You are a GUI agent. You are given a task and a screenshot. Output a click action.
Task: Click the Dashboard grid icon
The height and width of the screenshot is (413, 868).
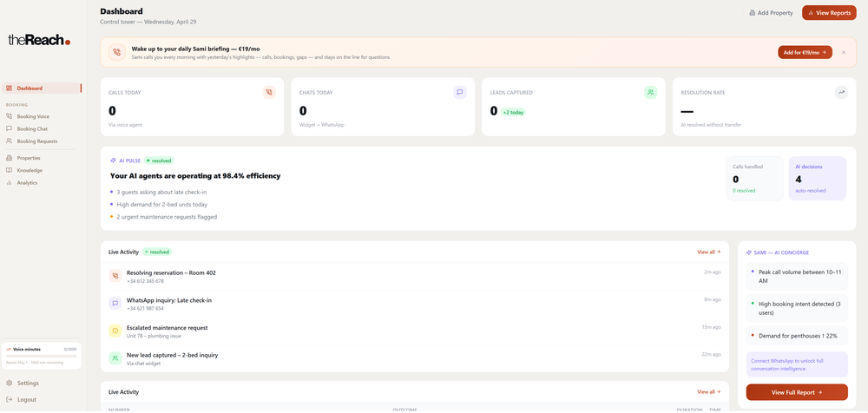[9, 88]
